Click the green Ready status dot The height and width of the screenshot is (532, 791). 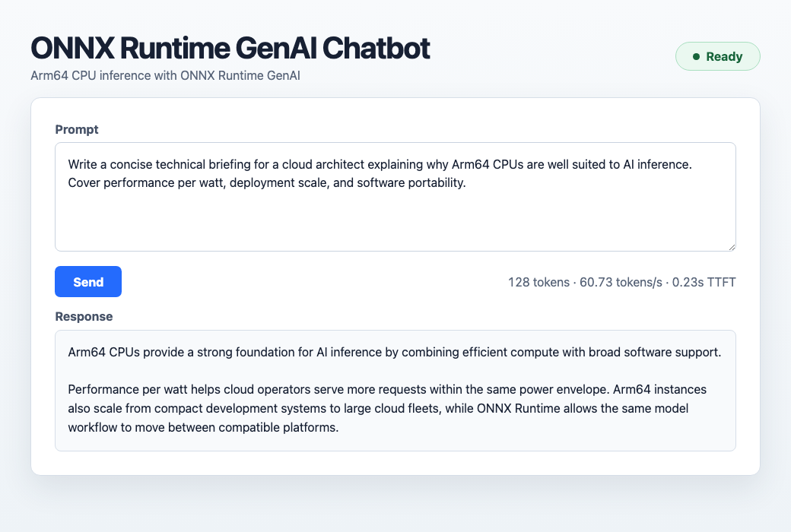pyautogui.click(x=696, y=56)
